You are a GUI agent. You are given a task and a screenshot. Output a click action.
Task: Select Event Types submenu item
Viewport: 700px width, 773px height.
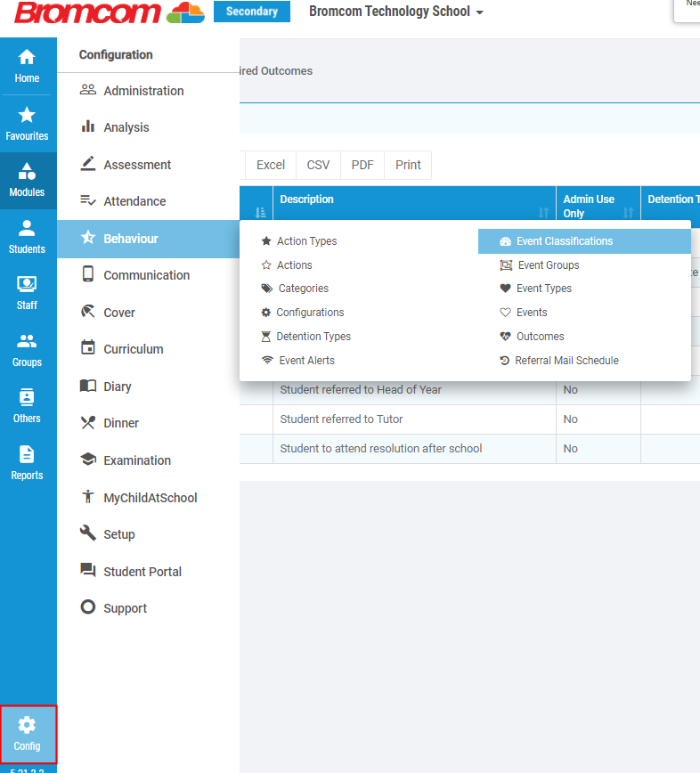[536, 289]
